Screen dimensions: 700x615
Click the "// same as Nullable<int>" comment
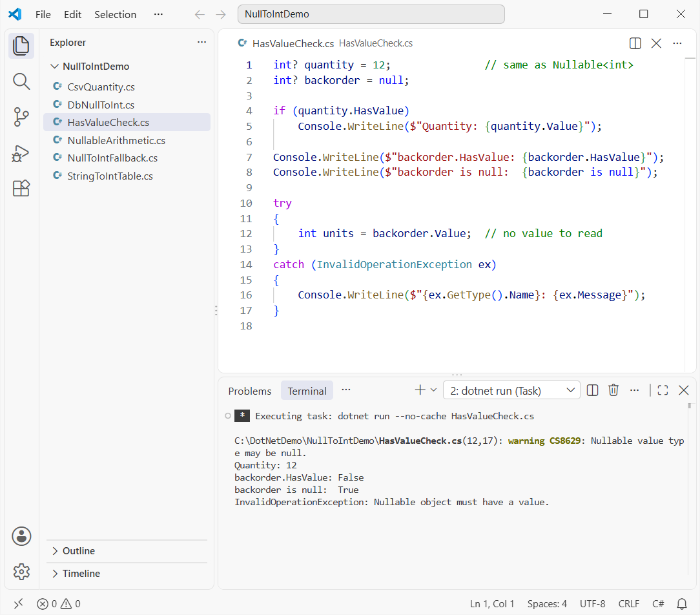pyautogui.click(x=559, y=65)
